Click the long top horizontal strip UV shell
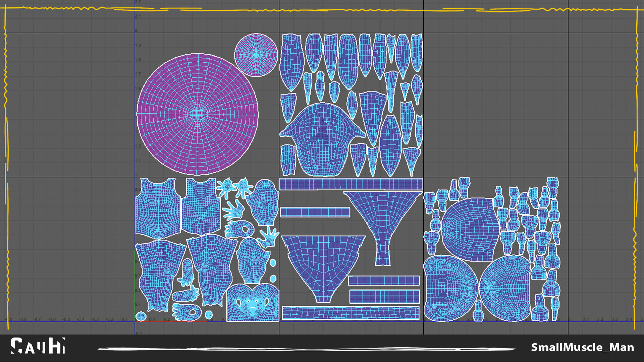Viewport: 644px width, 362px height. [351, 184]
